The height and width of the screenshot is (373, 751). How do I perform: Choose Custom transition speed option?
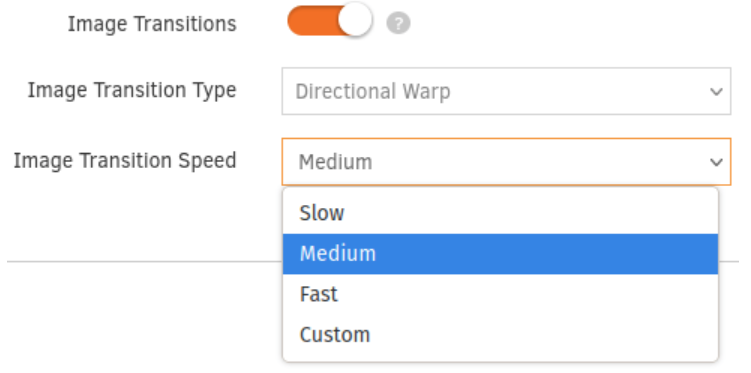(x=501, y=335)
